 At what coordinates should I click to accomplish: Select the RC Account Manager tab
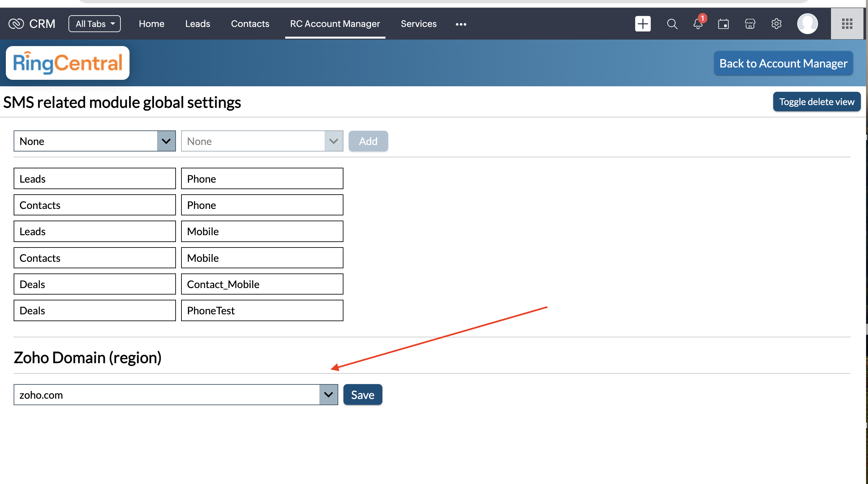coord(335,24)
